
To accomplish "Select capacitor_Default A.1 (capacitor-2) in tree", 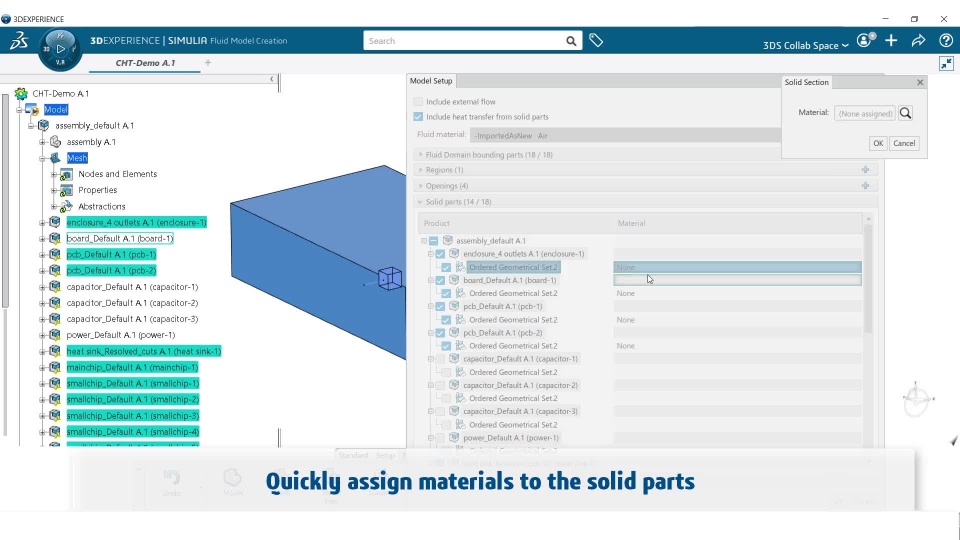I will 132,303.
